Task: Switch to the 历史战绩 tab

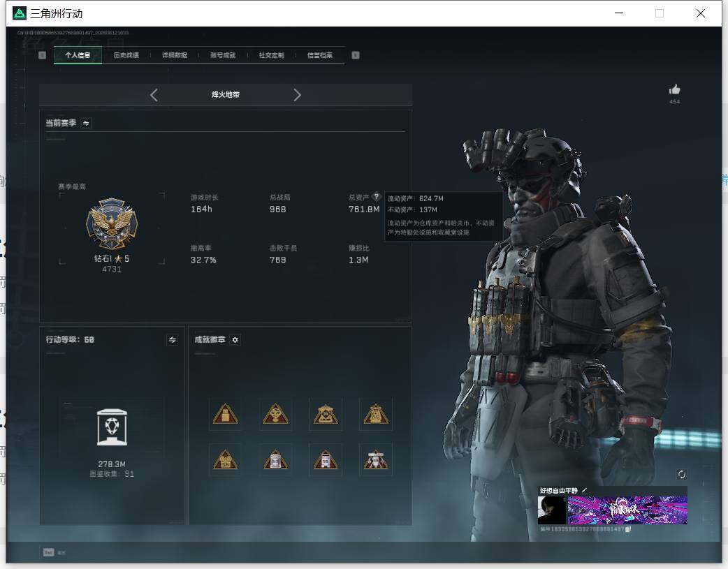Action: pos(126,55)
